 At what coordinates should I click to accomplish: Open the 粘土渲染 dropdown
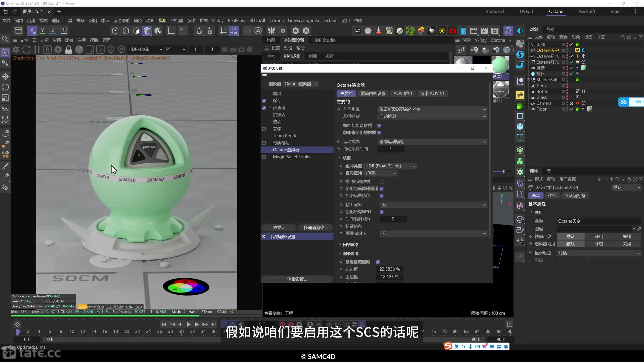pos(433,205)
